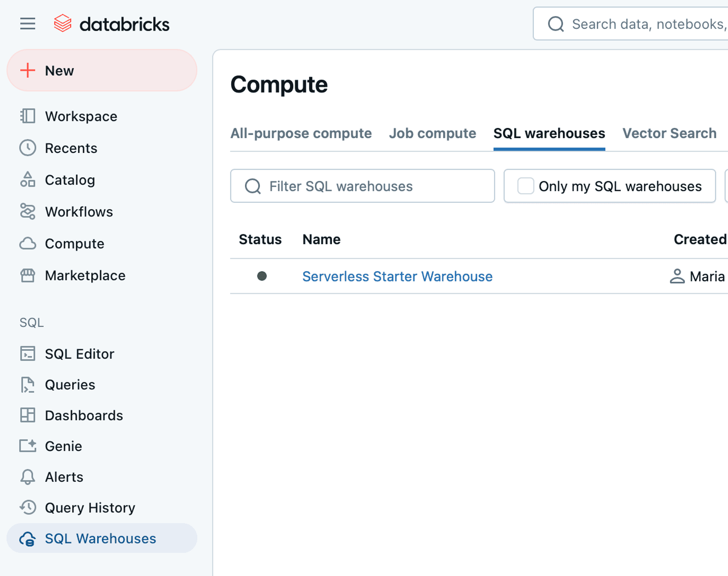Click the Catalog shapes icon
Screen dimensions: 728x576
coord(28,180)
